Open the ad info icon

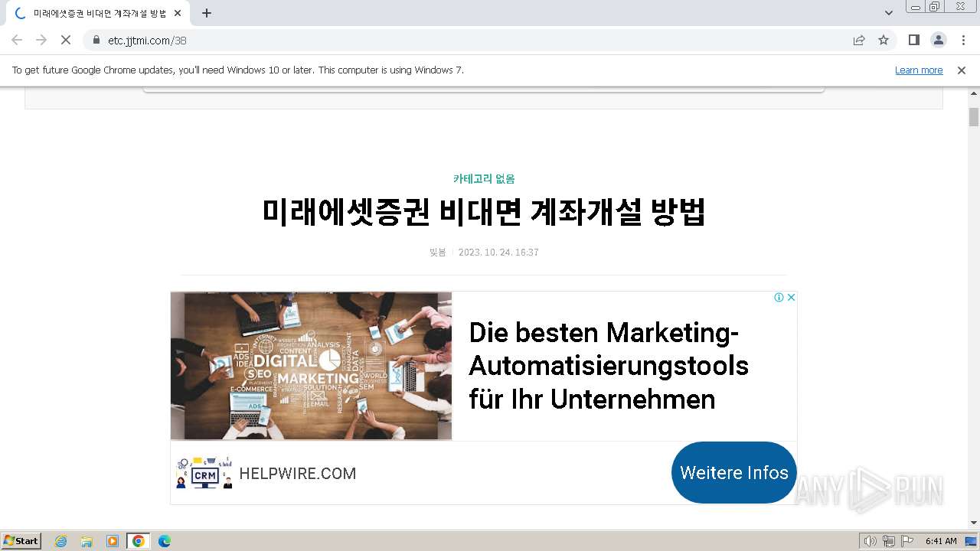(779, 297)
